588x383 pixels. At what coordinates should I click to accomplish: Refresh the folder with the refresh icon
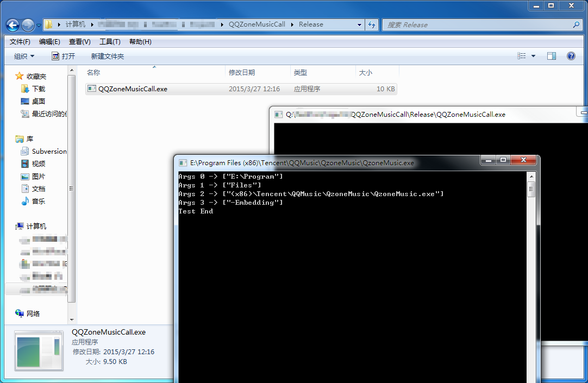[372, 25]
